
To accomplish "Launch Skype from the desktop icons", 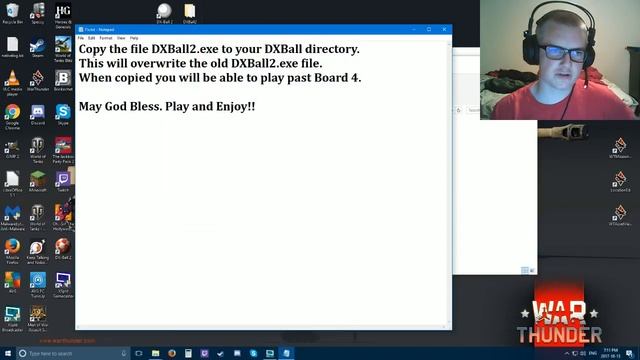I will [63, 114].
